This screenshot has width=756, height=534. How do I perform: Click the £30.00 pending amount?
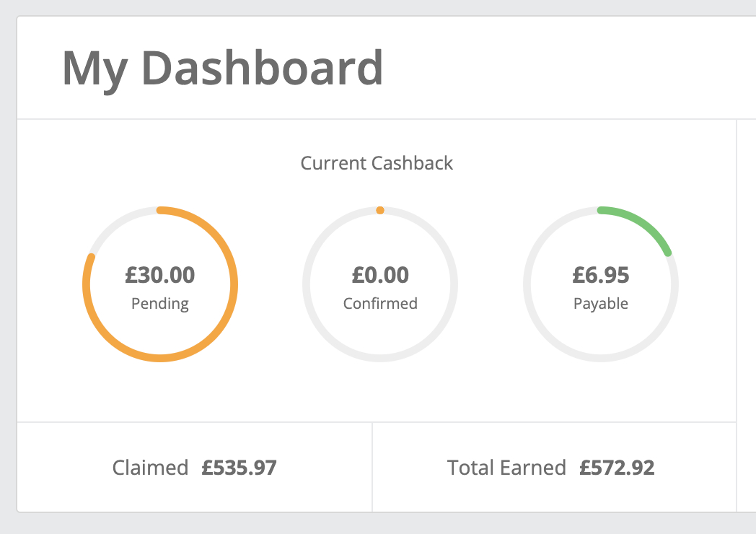coord(160,275)
